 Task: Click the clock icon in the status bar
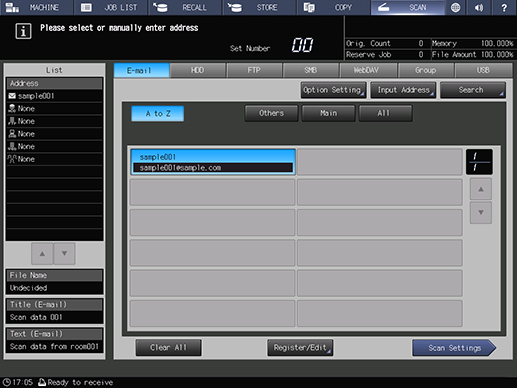tap(6, 382)
